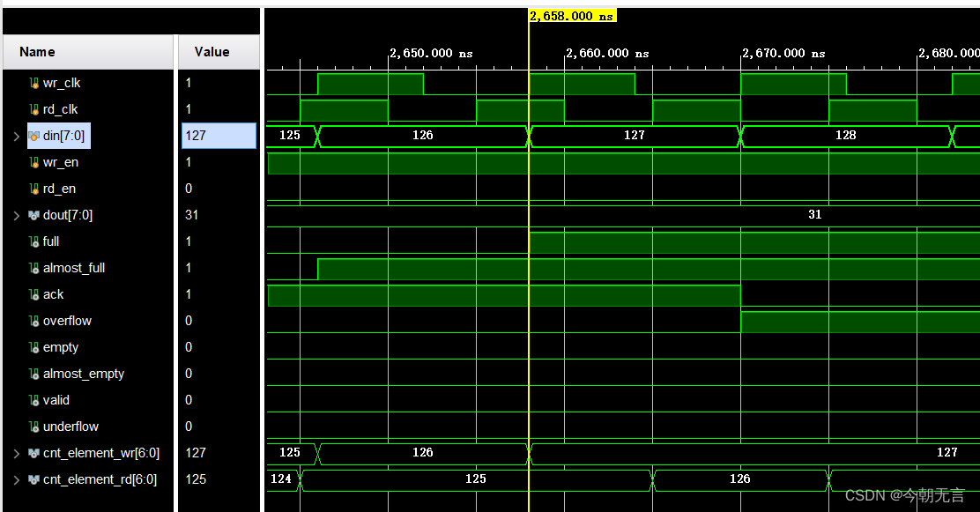Expand the dout[7:0] bus
The image size is (980, 512).
click(x=17, y=216)
